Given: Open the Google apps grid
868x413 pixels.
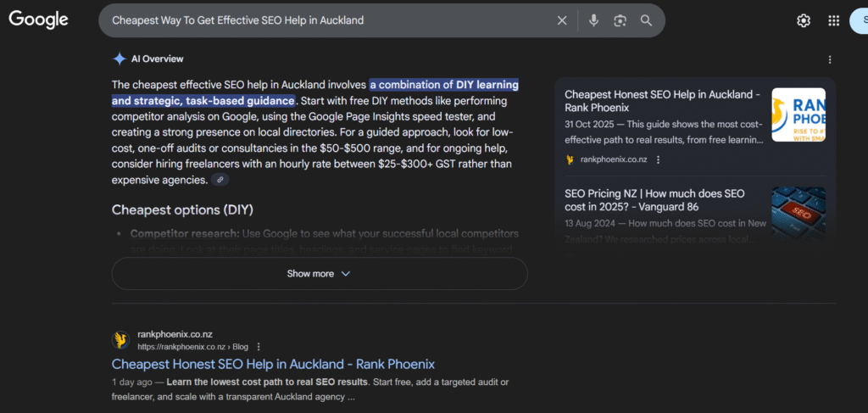Looking at the screenshot, I should click(x=833, y=21).
